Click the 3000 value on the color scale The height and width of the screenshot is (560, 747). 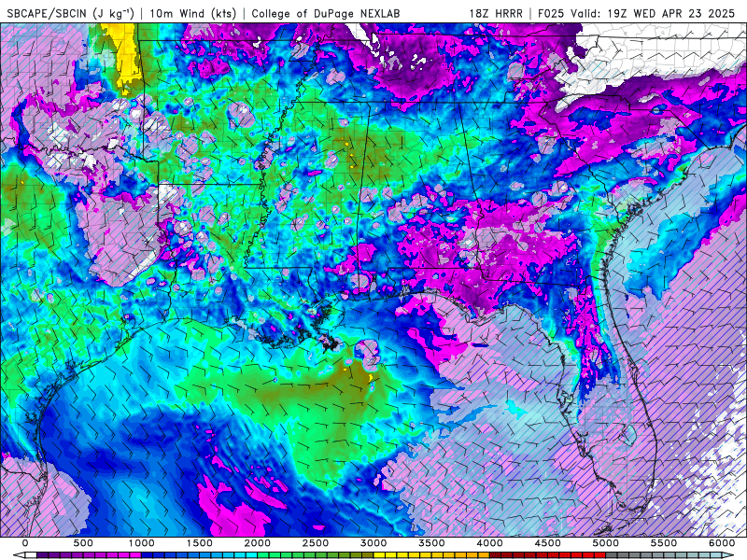(373, 543)
